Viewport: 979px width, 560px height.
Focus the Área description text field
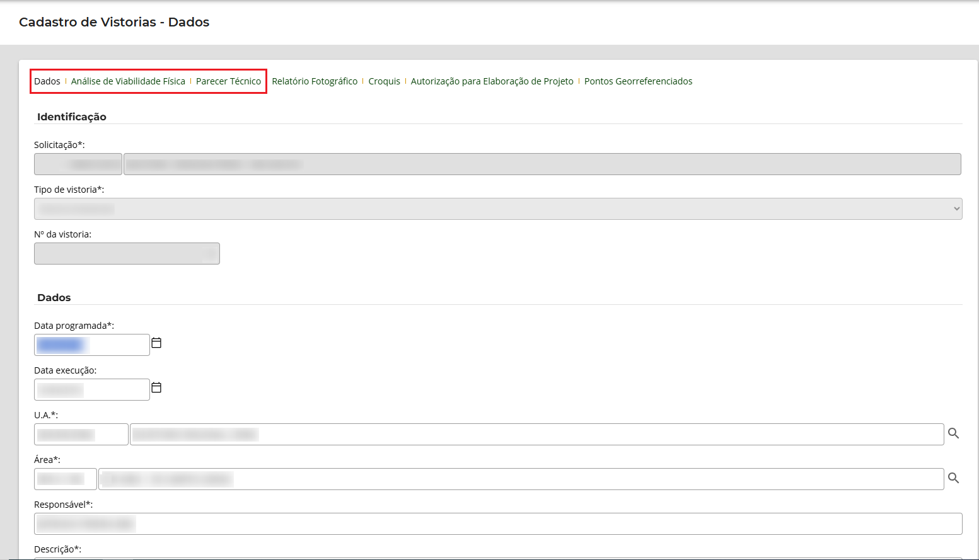521,479
